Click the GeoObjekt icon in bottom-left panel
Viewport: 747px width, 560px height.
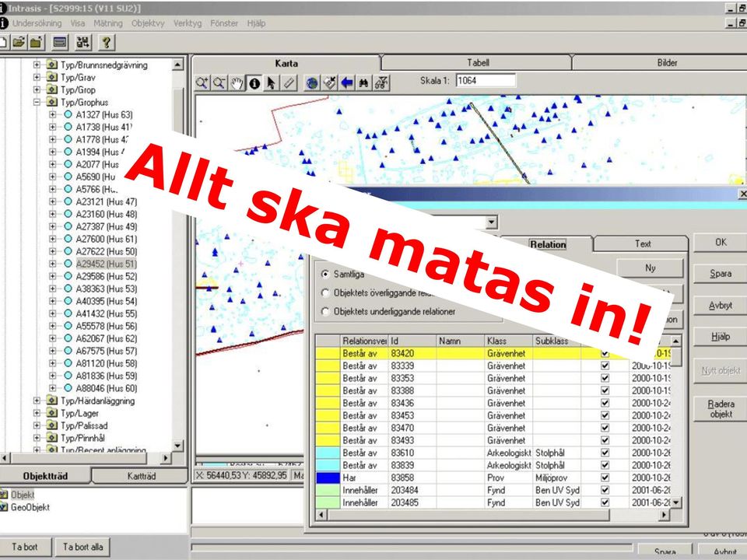[4, 506]
